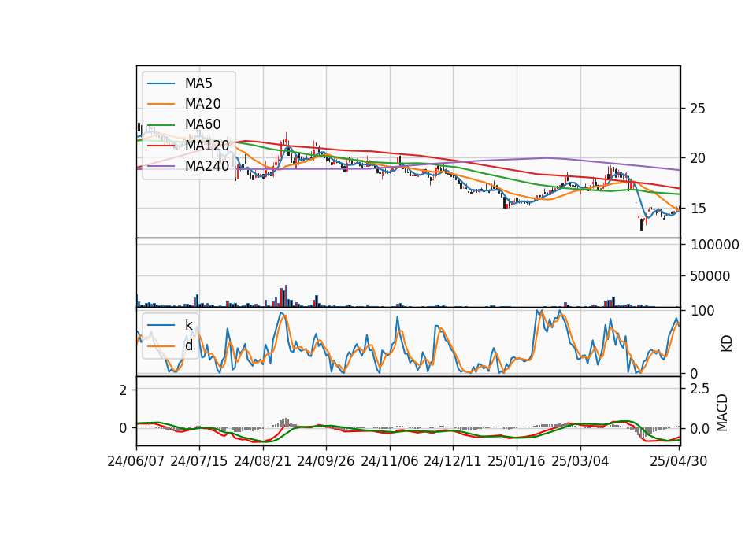The width and height of the screenshot is (756, 543).
Task: Click the MACD left axis value 2
Action: click(123, 390)
